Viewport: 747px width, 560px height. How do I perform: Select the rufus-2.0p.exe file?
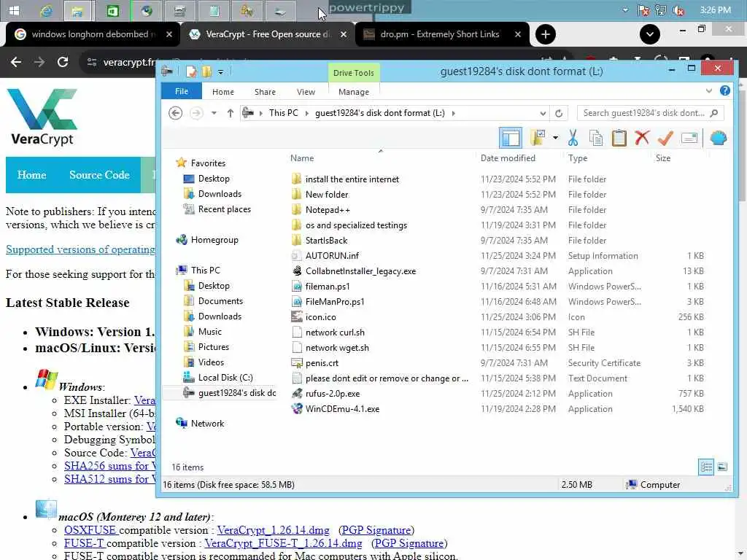[333, 394]
